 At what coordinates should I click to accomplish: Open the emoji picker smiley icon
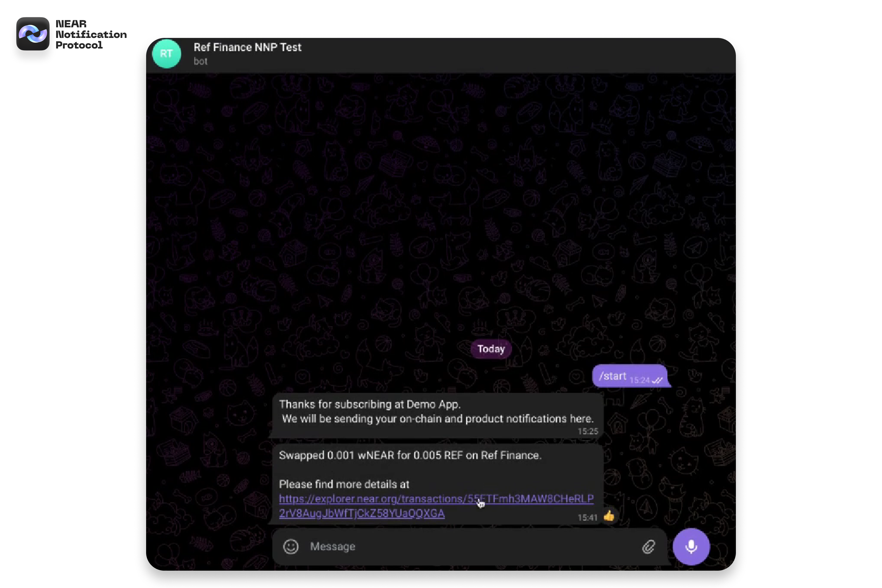point(291,547)
